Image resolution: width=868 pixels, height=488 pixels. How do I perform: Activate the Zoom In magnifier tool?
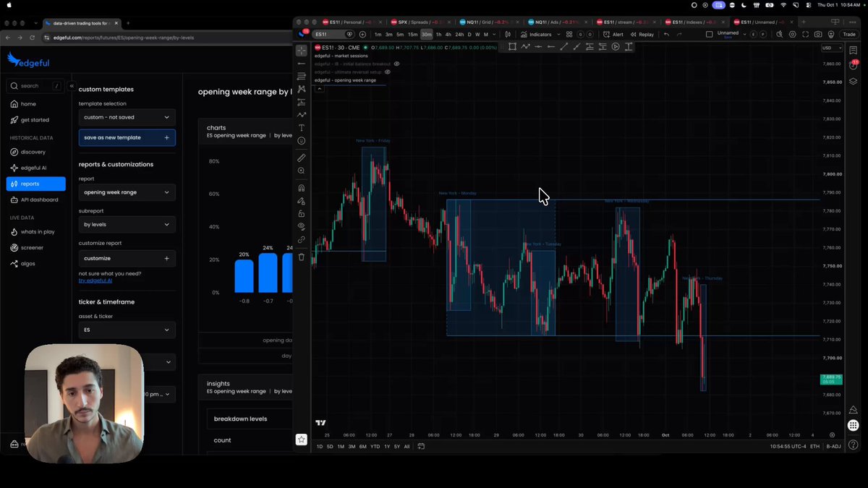(302, 171)
